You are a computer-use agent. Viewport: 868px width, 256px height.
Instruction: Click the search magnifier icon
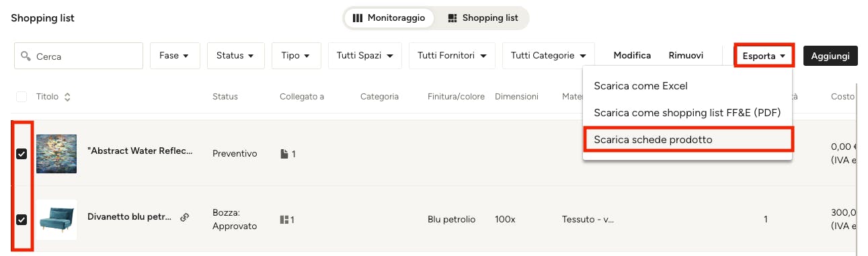26,56
